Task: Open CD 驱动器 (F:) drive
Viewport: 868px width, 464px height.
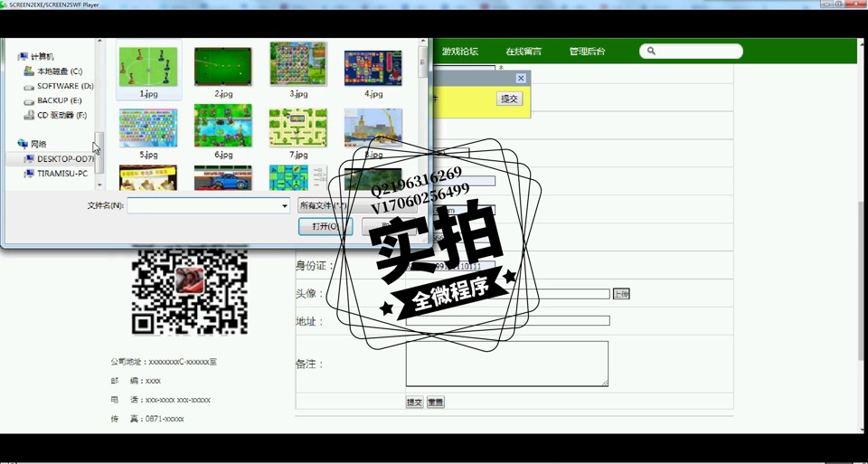Action: coord(61,116)
